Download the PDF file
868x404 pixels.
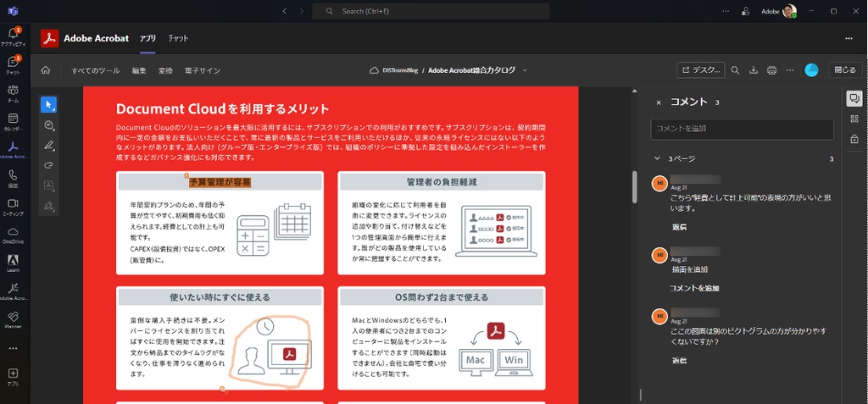754,70
